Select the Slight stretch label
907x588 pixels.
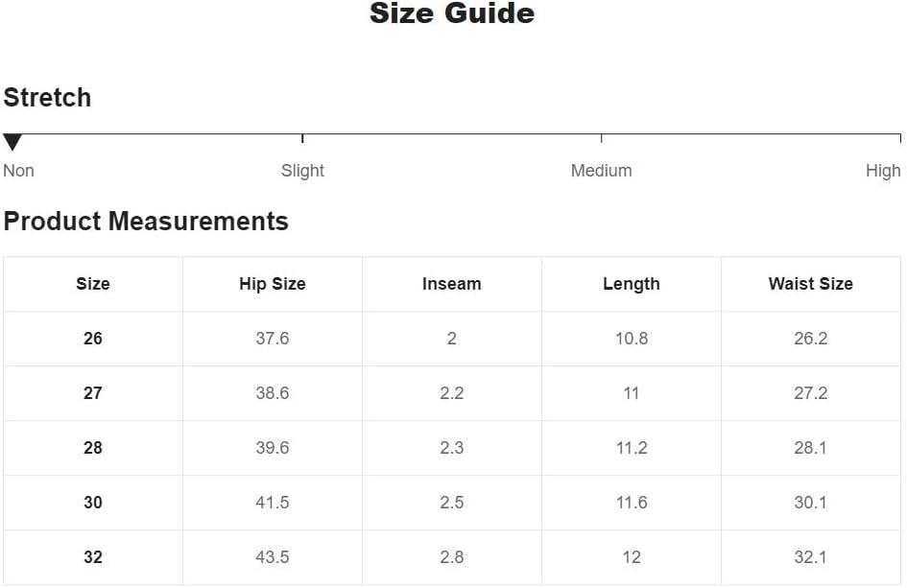(302, 171)
